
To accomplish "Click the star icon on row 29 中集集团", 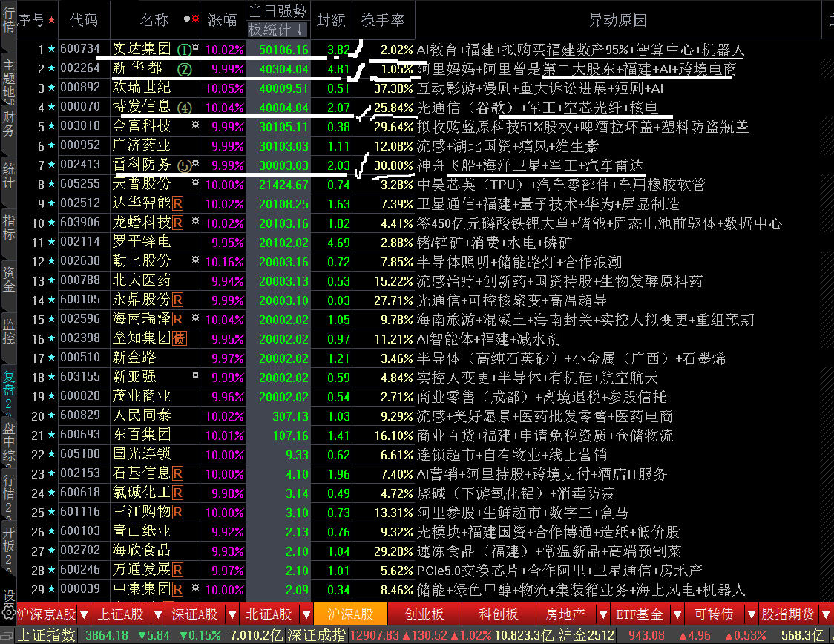I will 52,589.
